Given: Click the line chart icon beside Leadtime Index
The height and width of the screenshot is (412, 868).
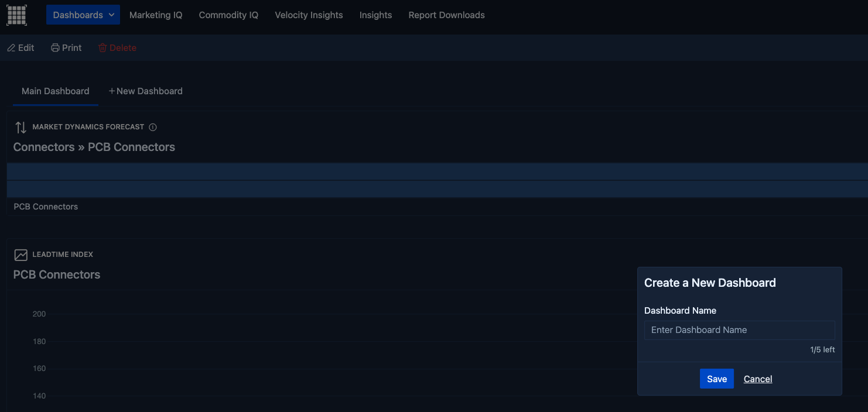Looking at the screenshot, I should [21, 254].
